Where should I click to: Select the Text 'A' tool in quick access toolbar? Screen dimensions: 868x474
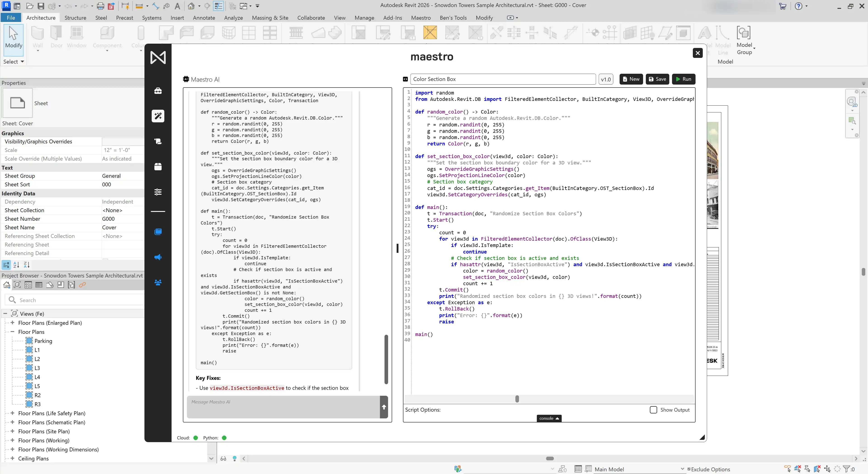177,6
